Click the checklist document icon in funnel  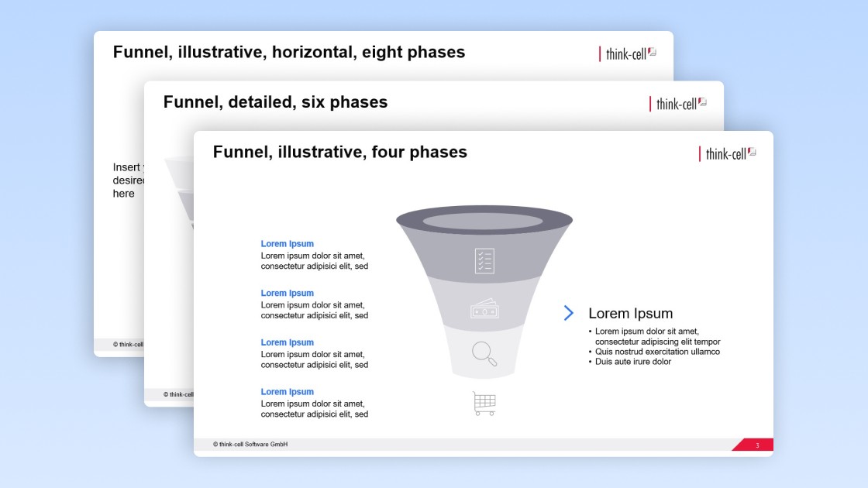pyautogui.click(x=484, y=261)
